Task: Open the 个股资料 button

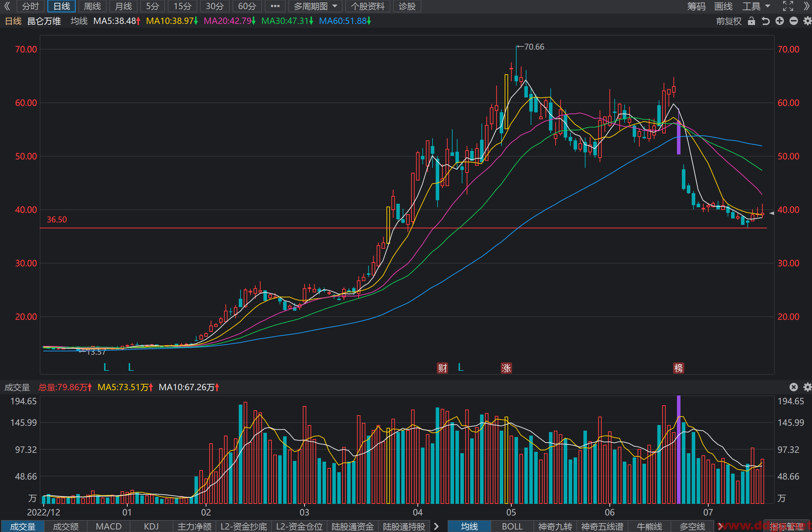Action: pyautogui.click(x=367, y=6)
